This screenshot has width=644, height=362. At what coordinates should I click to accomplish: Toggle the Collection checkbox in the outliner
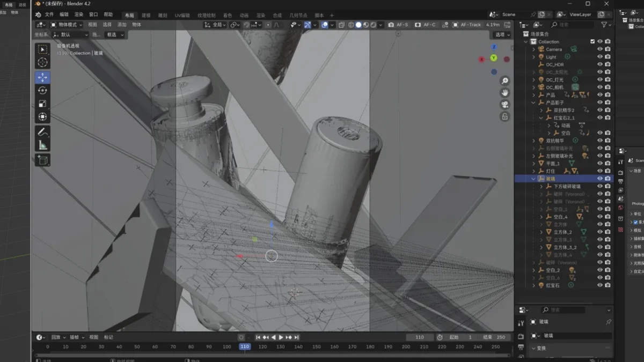click(592, 41)
